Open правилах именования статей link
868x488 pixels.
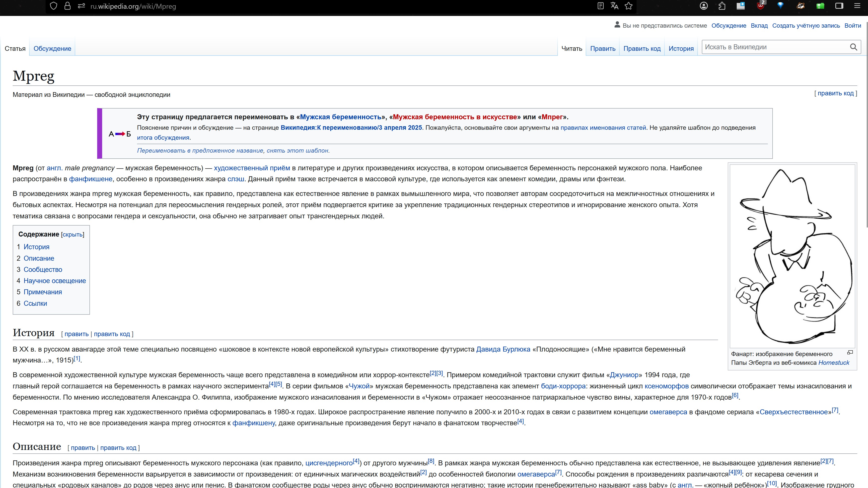pyautogui.click(x=603, y=128)
